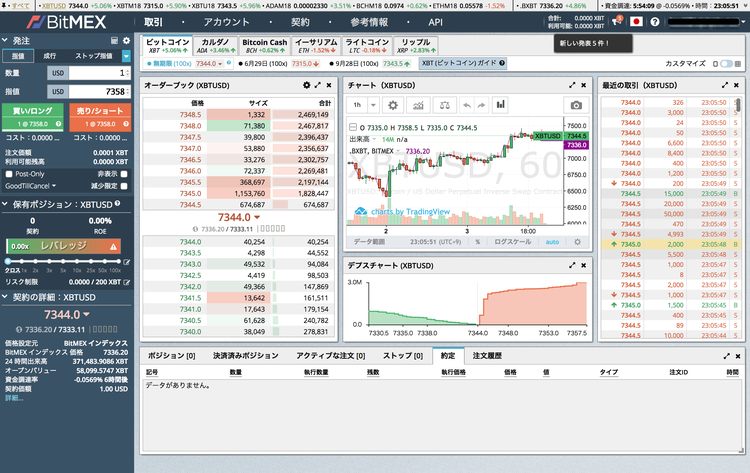
Task: Select the リップル XRP tab
Action: [416, 45]
